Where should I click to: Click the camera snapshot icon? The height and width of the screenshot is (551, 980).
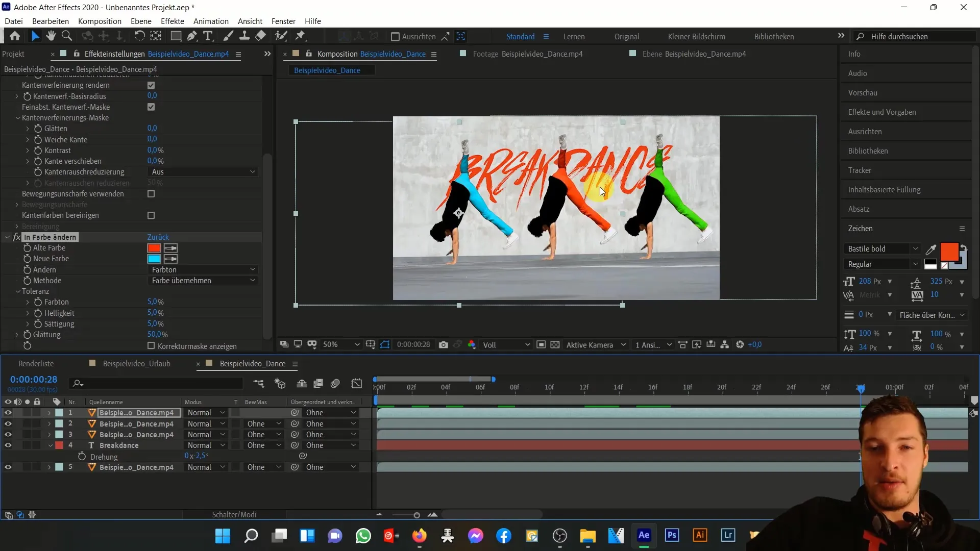pyautogui.click(x=444, y=344)
